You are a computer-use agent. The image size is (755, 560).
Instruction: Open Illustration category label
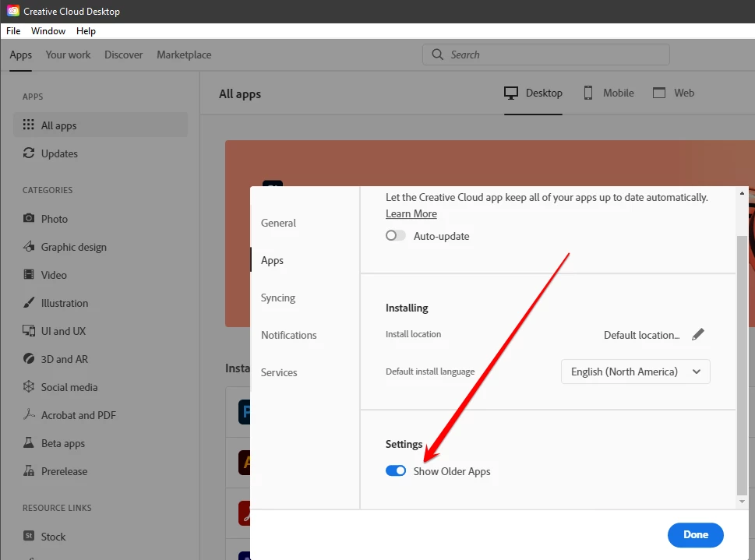(x=65, y=303)
